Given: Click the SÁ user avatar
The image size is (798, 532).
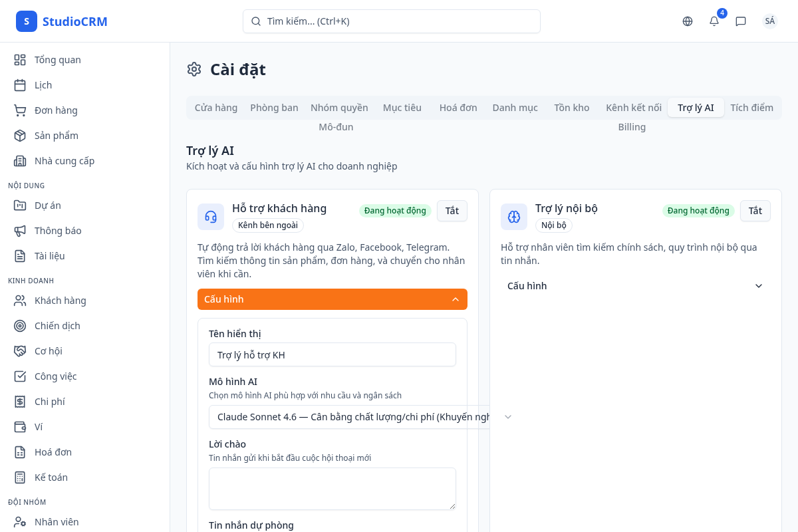Looking at the screenshot, I should (769, 21).
